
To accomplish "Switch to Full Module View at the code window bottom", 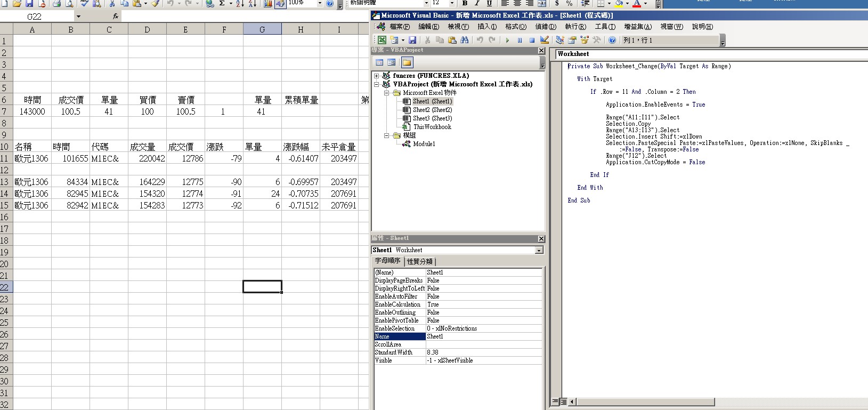I will click(563, 401).
